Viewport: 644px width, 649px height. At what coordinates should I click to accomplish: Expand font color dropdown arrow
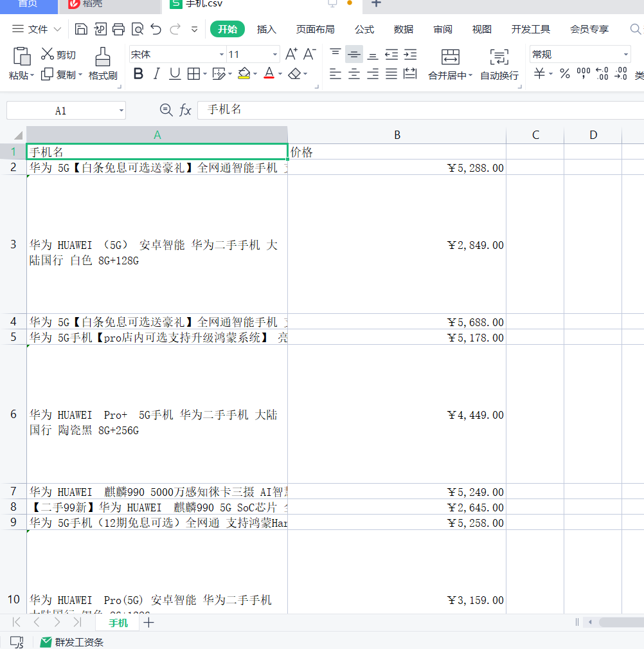pyautogui.click(x=280, y=74)
